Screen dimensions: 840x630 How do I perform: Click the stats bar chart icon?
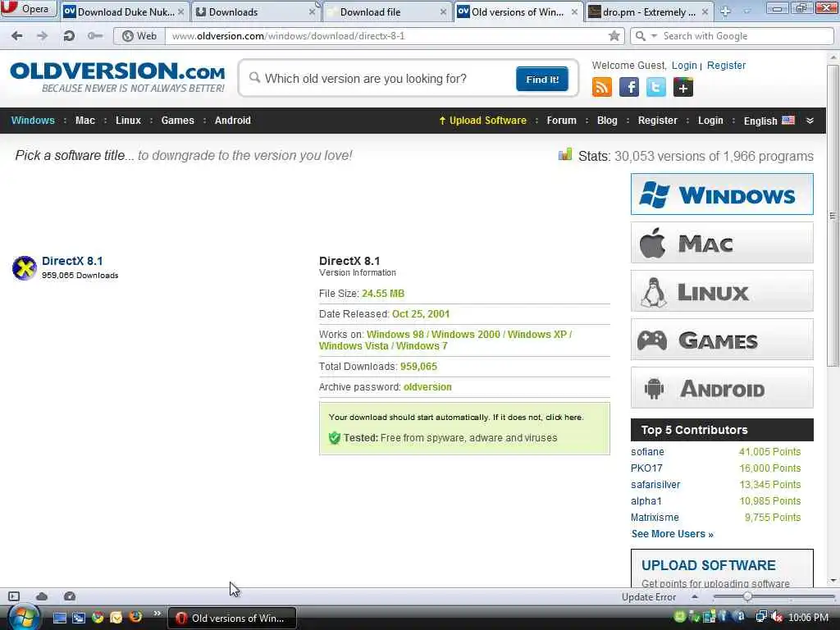point(564,155)
